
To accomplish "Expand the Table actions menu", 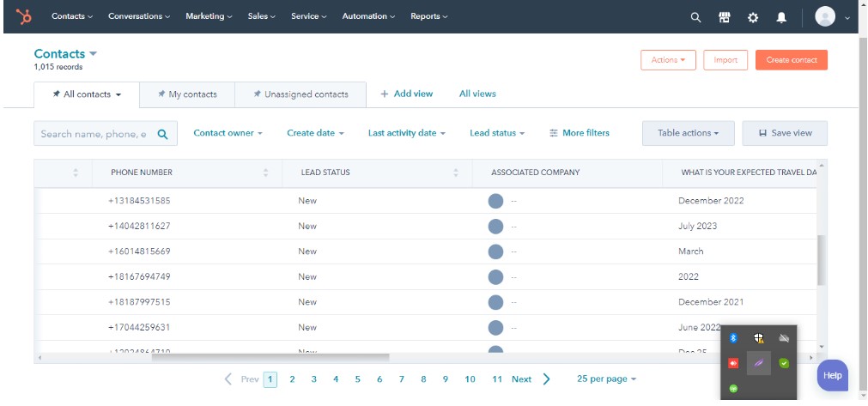I will [689, 133].
